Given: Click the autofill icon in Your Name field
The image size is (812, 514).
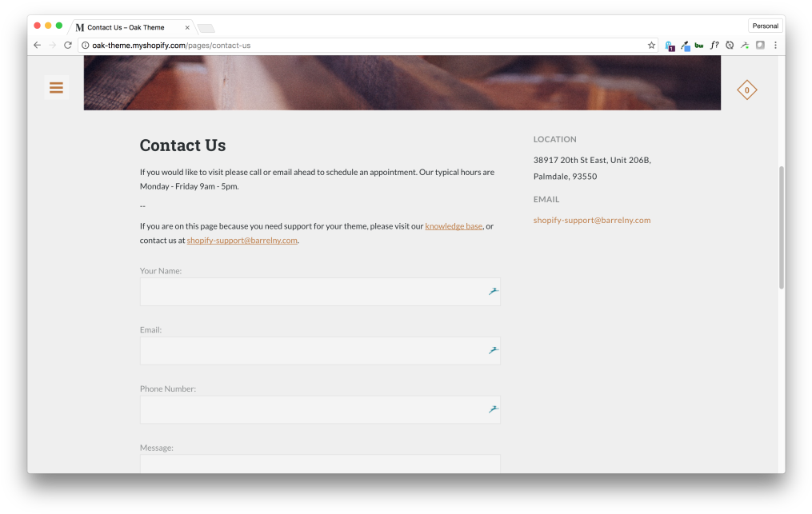Looking at the screenshot, I should pyautogui.click(x=494, y=292).
